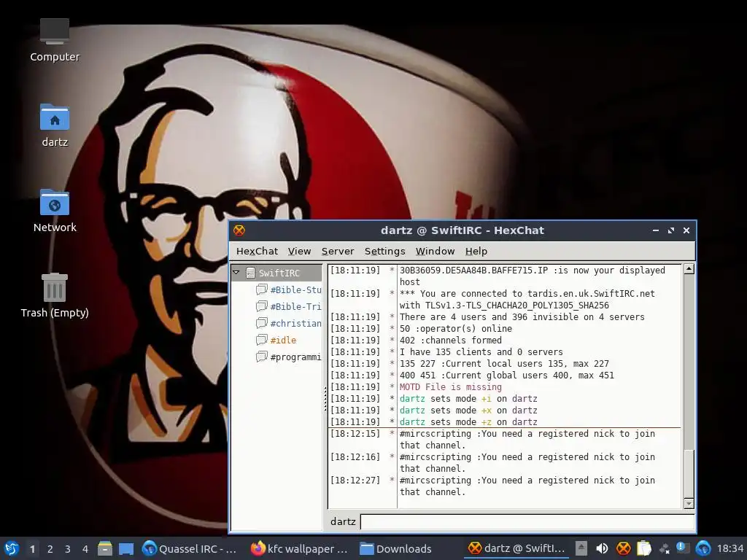The image size is (747, 560).
Task: Open the volume control in tray
Action: pos(602,548)
